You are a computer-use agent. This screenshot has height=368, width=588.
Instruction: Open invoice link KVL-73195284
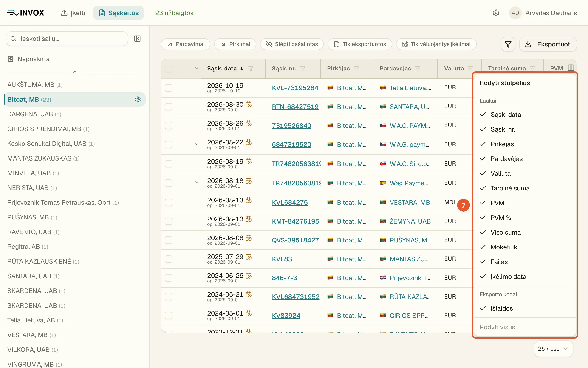[295, 88]
